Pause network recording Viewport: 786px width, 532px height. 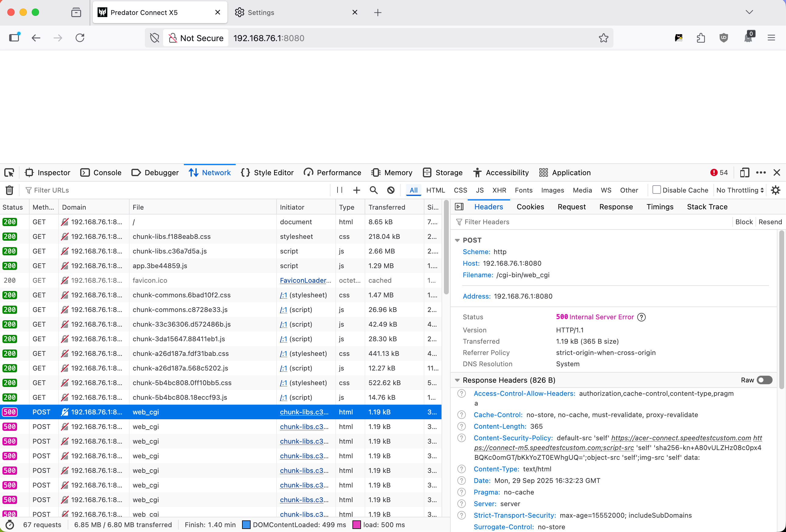click(x=340, y=190)
